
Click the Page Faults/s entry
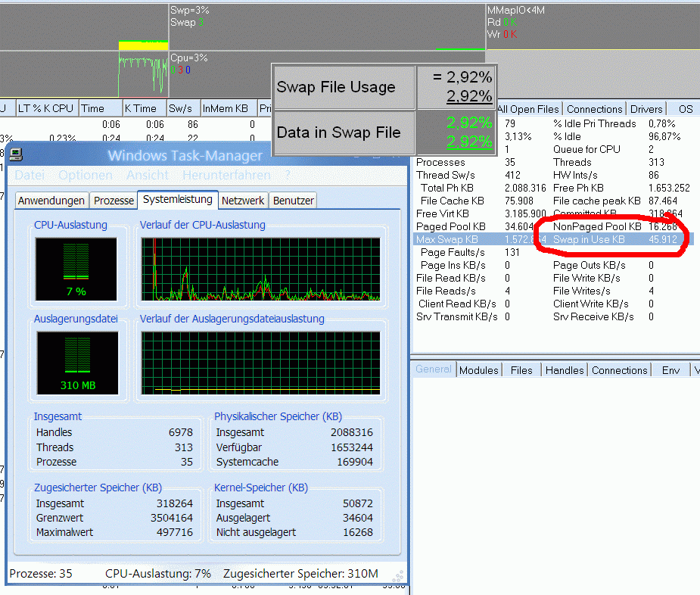click(x=453, y=252)
